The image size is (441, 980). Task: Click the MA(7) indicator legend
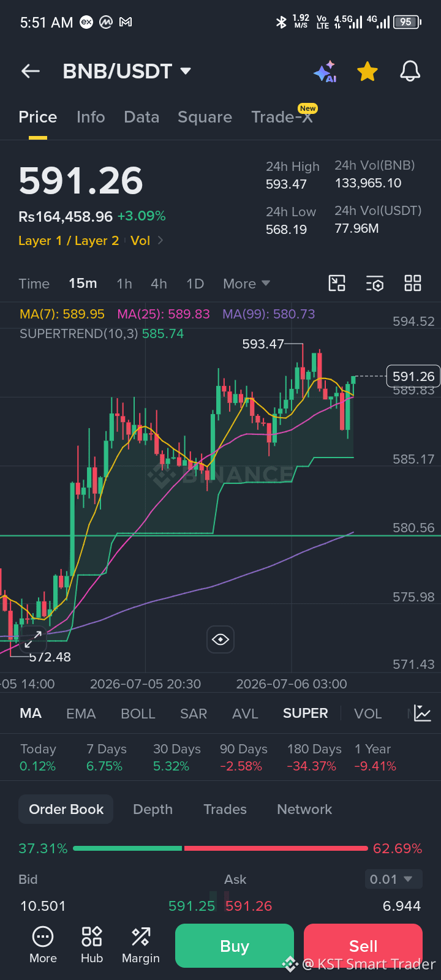(x=62, y=314)
